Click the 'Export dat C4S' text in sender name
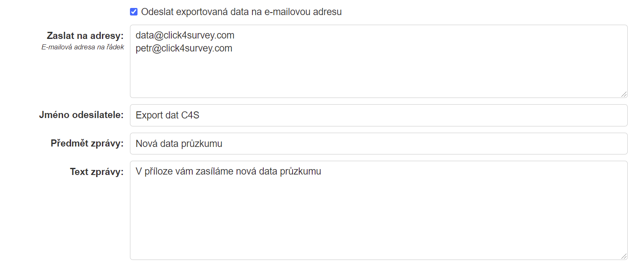 (x=168, y=115)
